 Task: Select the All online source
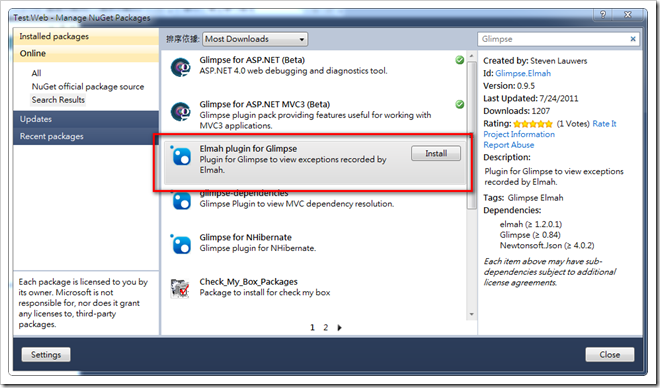[x=36, y=73]
